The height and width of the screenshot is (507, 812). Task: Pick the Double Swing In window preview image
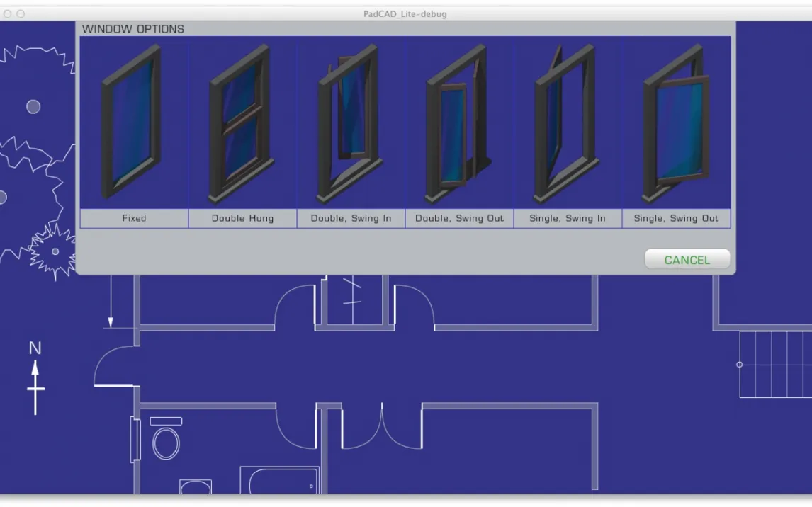(x=351, y=123)
